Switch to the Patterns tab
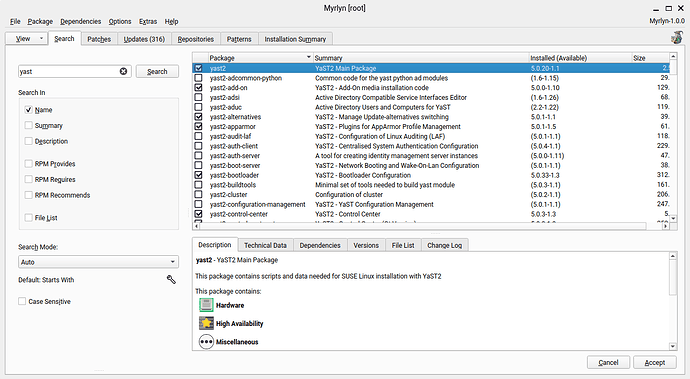Image resolution: width=690 pixels, height=379 pixels. point(239,39)
